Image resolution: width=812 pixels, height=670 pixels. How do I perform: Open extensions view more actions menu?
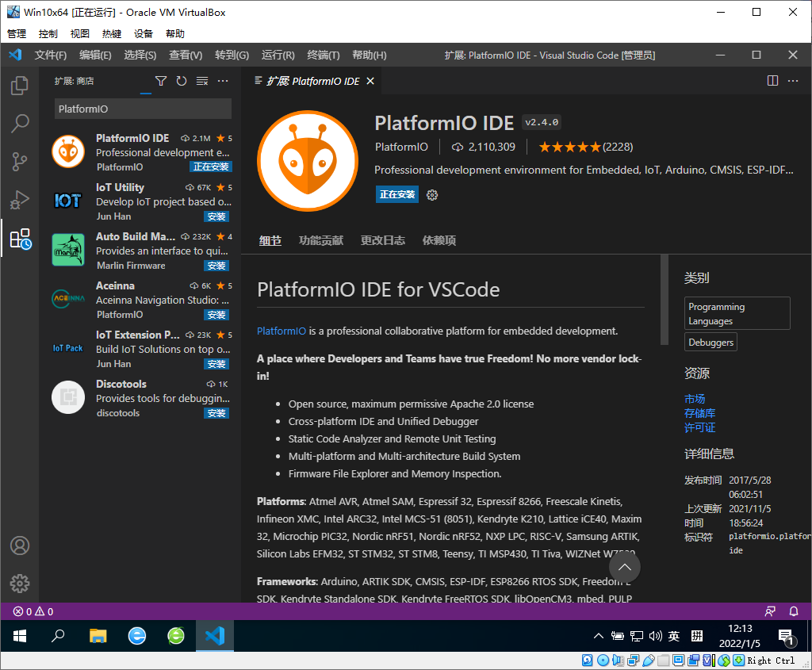coord(223,81)
